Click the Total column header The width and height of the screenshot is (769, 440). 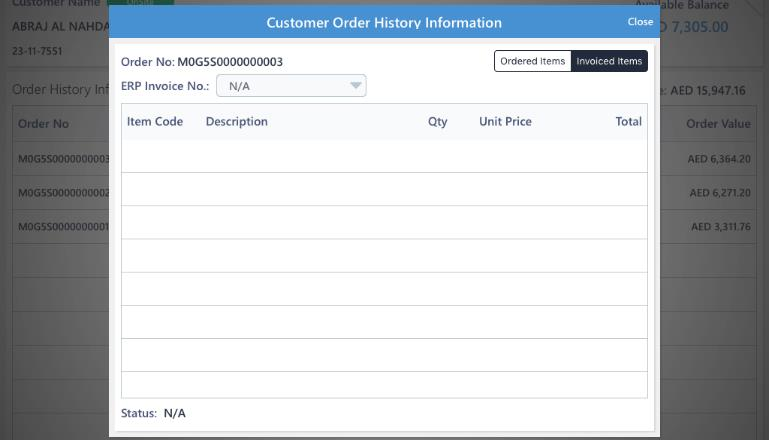pyautogui.click(x=628, y=122)
